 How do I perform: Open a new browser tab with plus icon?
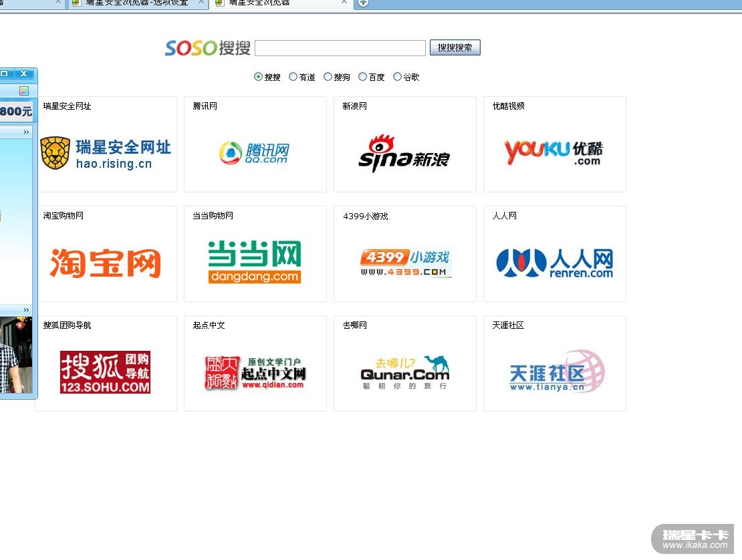(x=363, y=3)
